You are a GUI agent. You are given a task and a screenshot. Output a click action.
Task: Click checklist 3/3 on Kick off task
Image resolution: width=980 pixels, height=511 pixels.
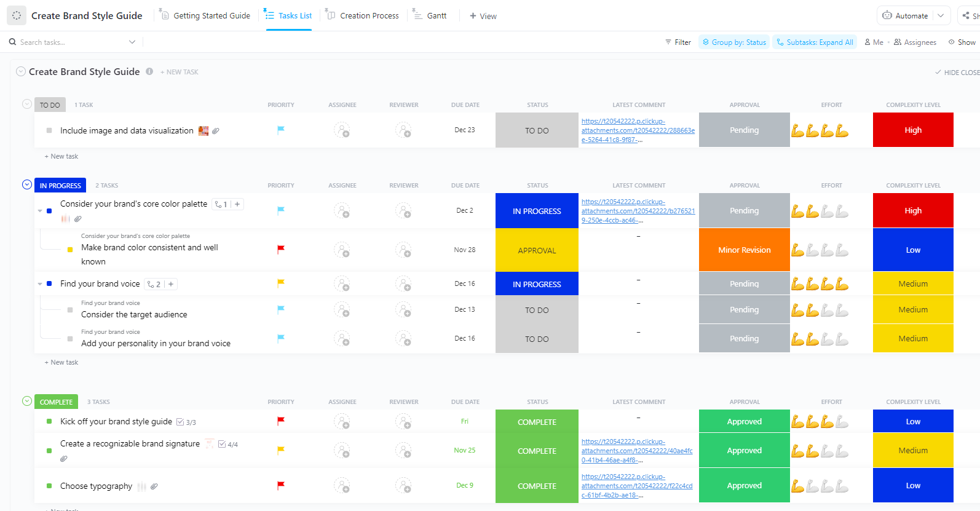coord(186,422)
